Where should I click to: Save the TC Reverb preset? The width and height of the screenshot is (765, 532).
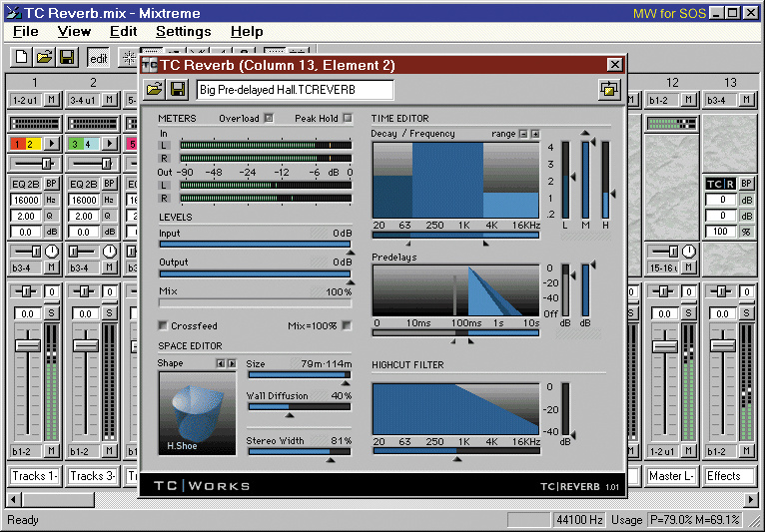[x=177, y=90]
